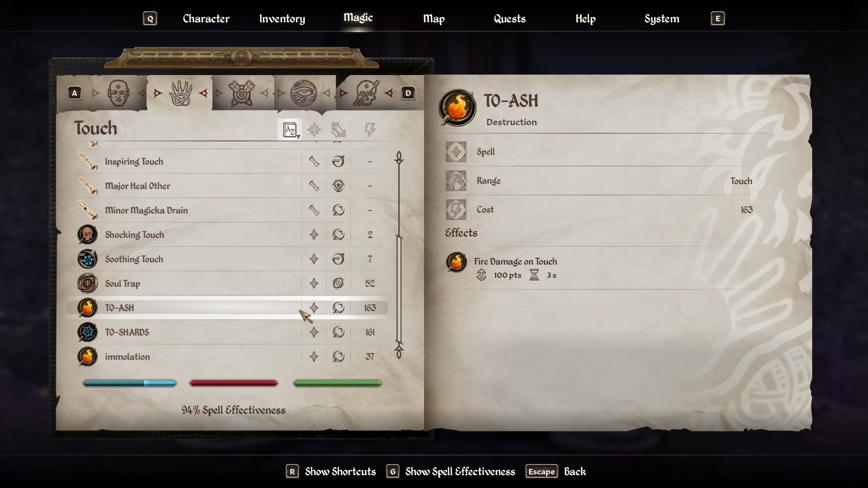The height and width of the screenshot is (488, 868).
Task: Open the Quests tab
Action: (509, 19)
